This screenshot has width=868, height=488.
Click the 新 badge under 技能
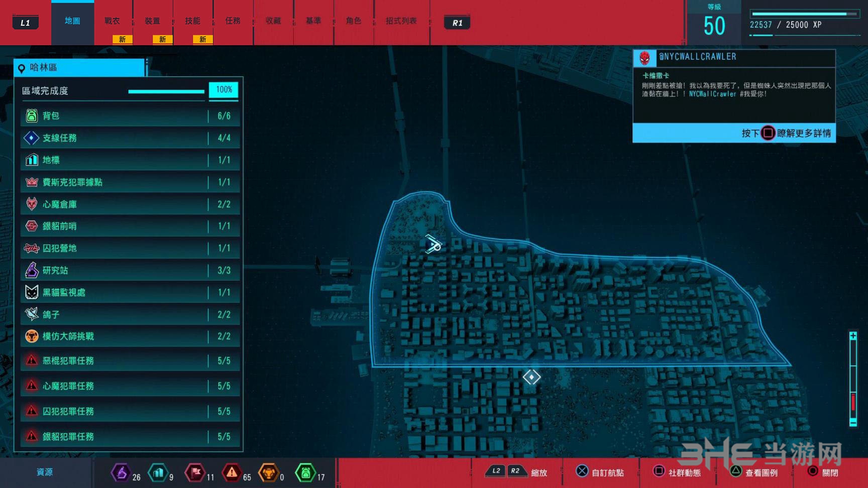[202, 39]
